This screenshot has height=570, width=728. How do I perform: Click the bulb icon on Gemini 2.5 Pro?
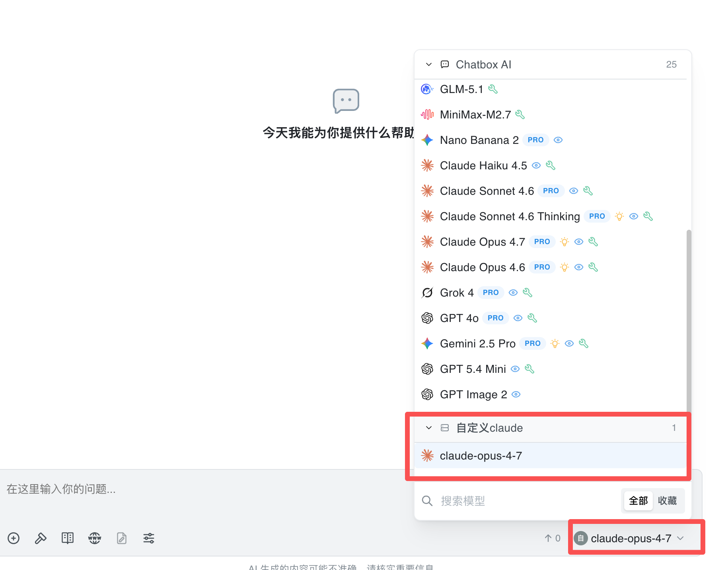555,343
